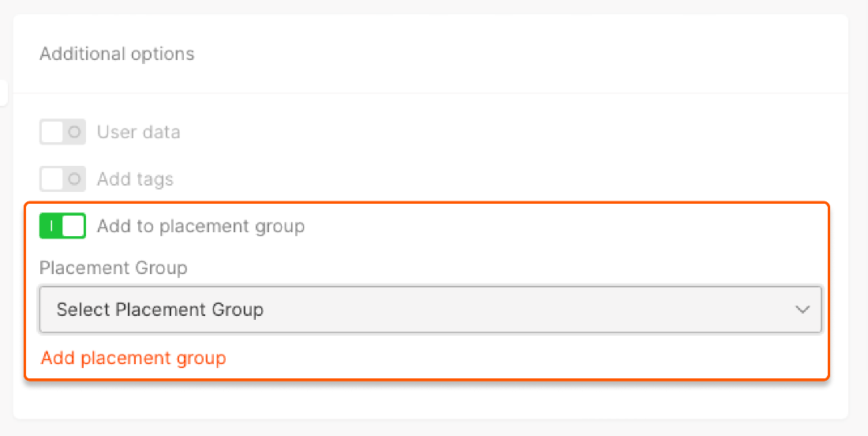Screen dimensions: 868x436
Task: Click the "Add to placement group" label text
Action: click(x=200, y=227)
